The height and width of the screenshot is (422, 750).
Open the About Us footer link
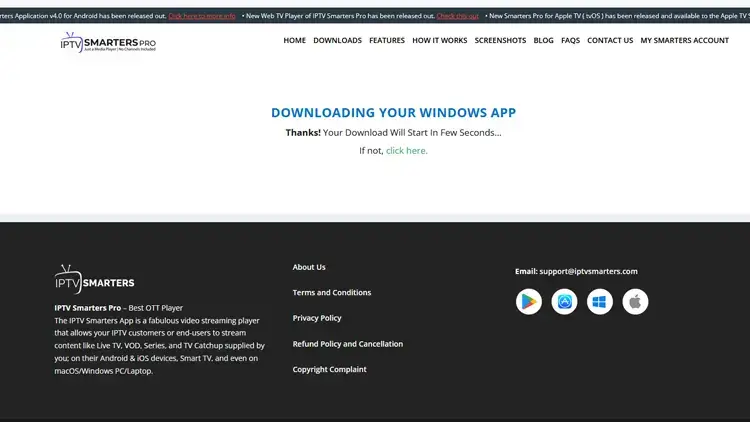[x=309, y=267]
